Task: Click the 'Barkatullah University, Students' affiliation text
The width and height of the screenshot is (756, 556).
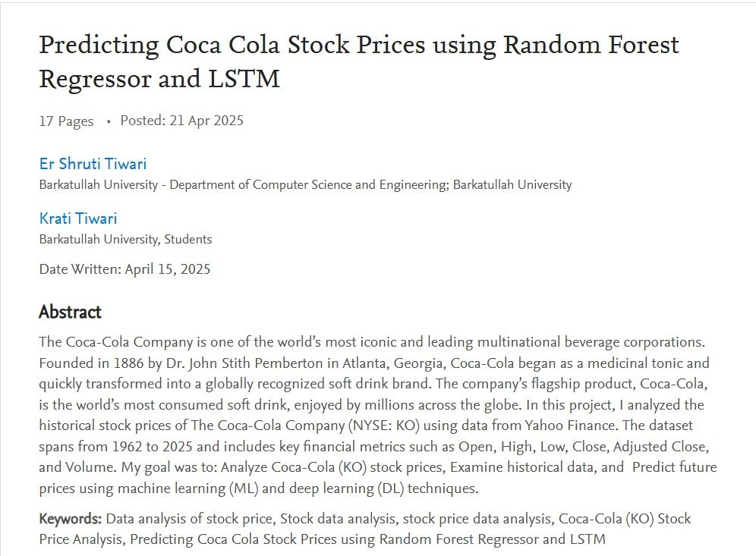Action: [x=125, y=239]
